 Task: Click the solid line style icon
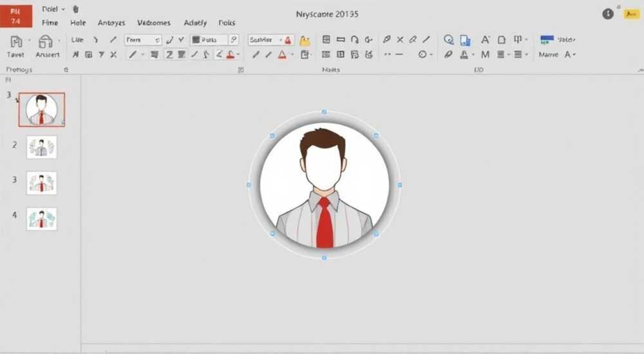tap(399, 54)
